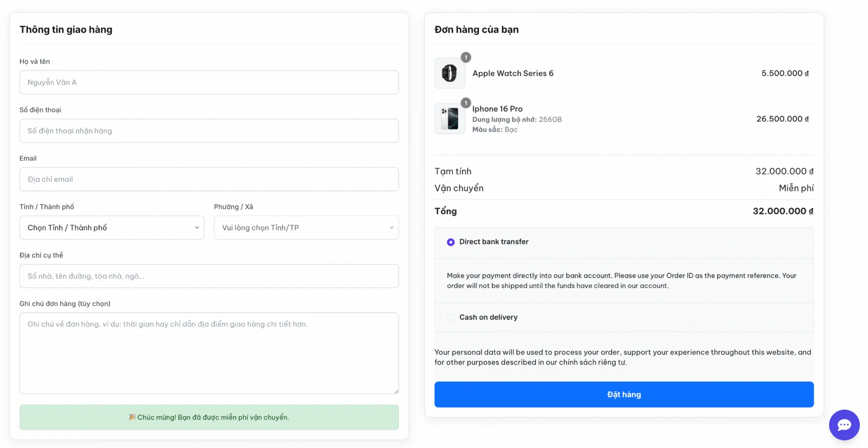
Task: Expand the province selector chevron arrow
Action: pos(197,228)
